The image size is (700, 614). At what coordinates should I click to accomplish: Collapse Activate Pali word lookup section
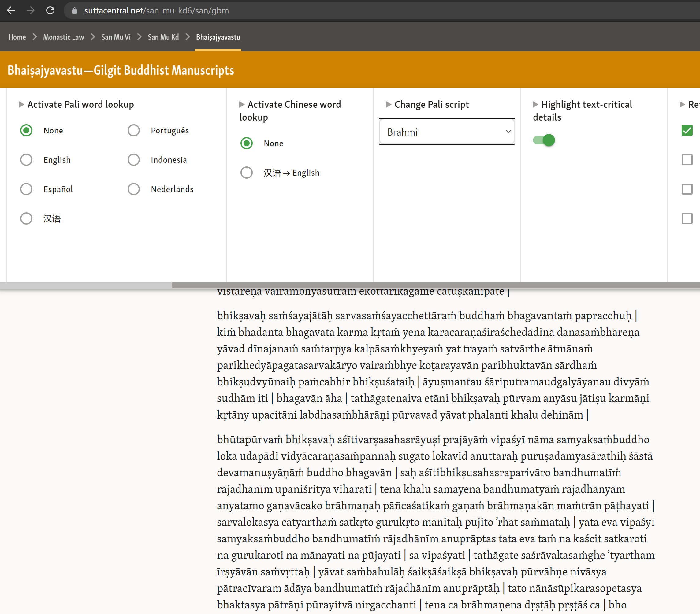(x=22, y=104)
